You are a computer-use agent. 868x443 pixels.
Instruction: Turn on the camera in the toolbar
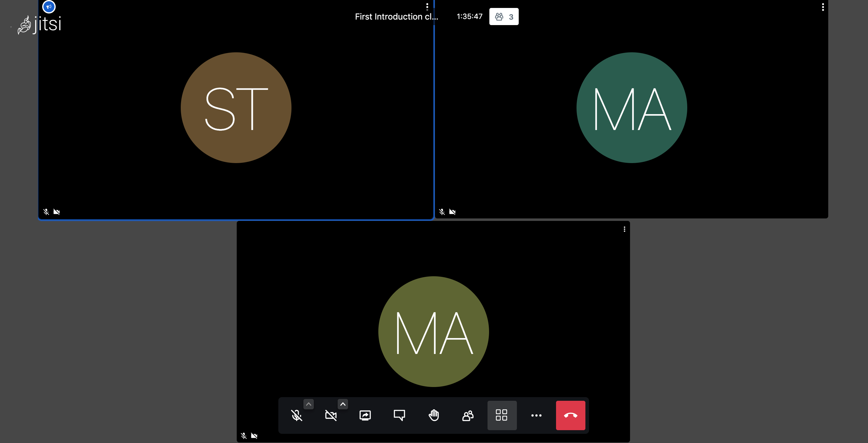(x=331, y=415)
